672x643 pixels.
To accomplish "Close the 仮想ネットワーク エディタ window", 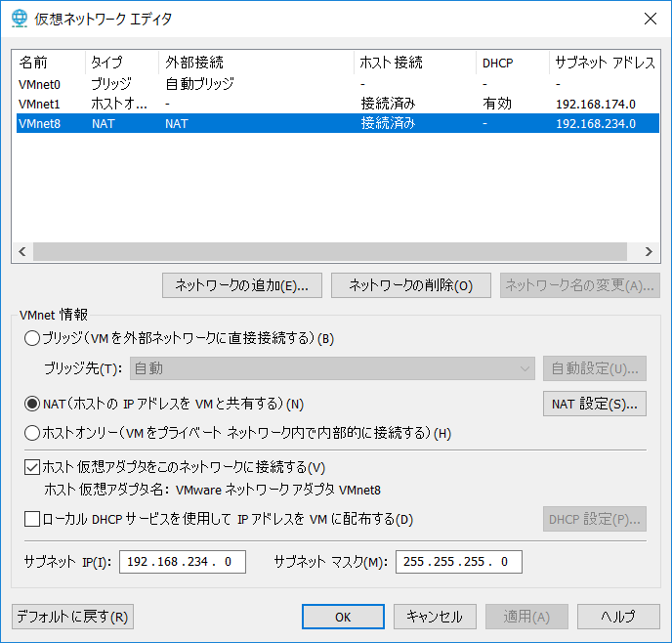I will [x=651, y=19].
